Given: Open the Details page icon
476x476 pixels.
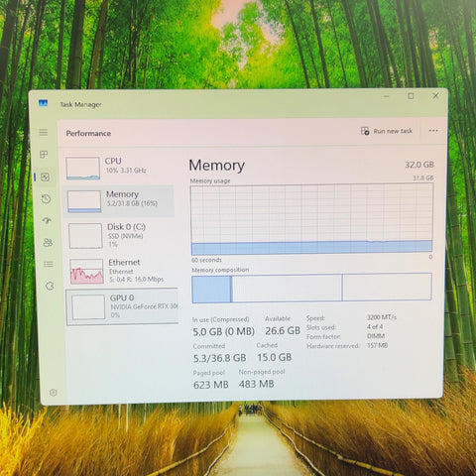Looking at the screenshot, I should (x=49, y=264).
